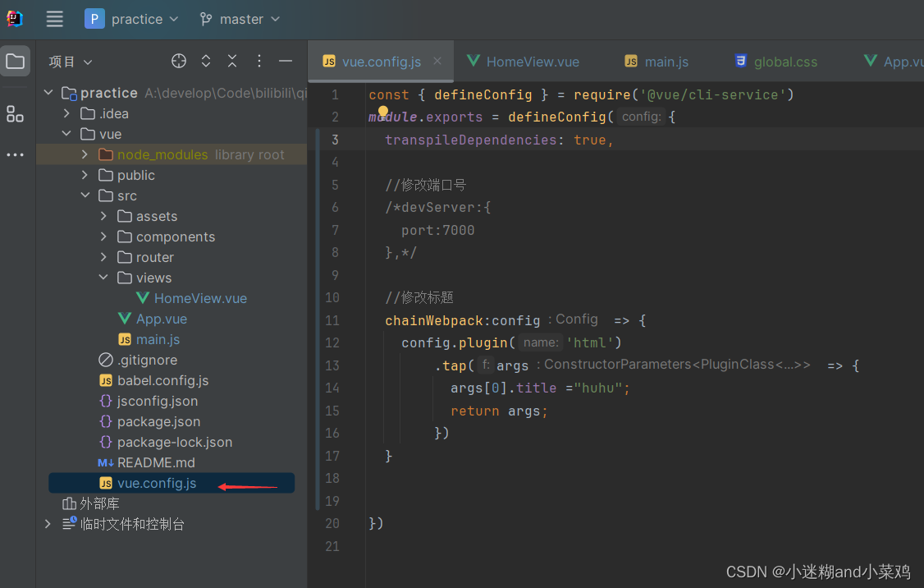The image size is (924, 588).
Task: Collapse the vue folder
Action: 66,134
